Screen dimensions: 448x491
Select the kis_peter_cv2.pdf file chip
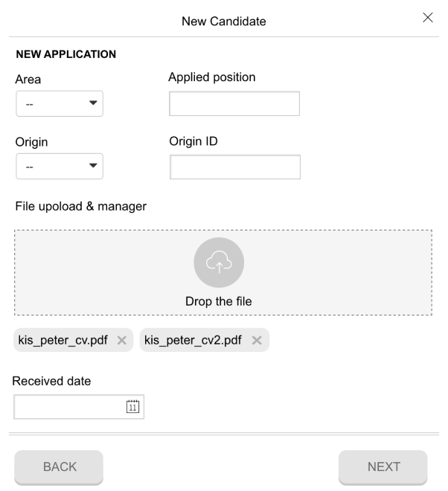pos(204,340)
